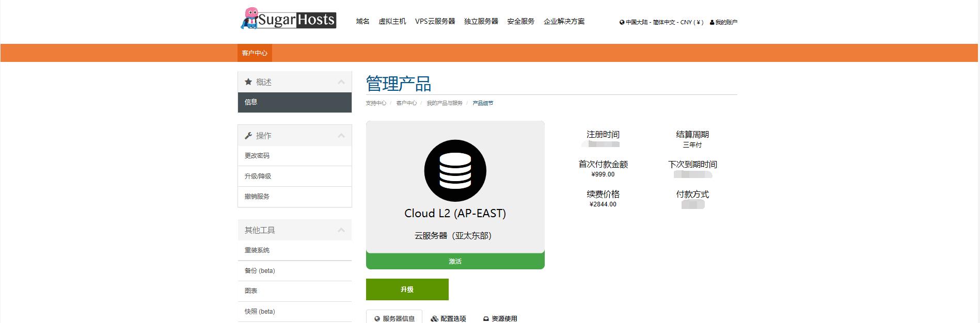980x323 pixels.
Task: Click the Cloud L2 (AP-EAST) product name
Action: point(455,213)
